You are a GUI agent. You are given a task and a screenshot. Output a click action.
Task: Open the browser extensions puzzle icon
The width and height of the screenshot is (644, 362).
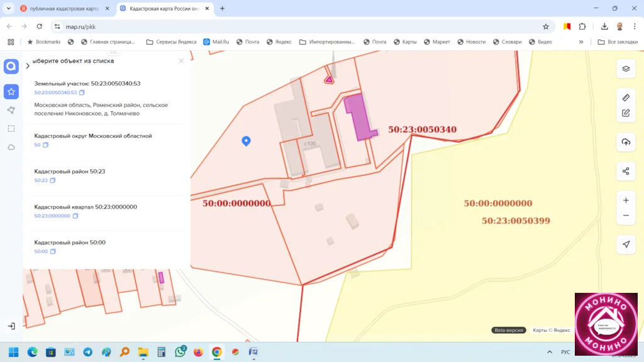582,26
